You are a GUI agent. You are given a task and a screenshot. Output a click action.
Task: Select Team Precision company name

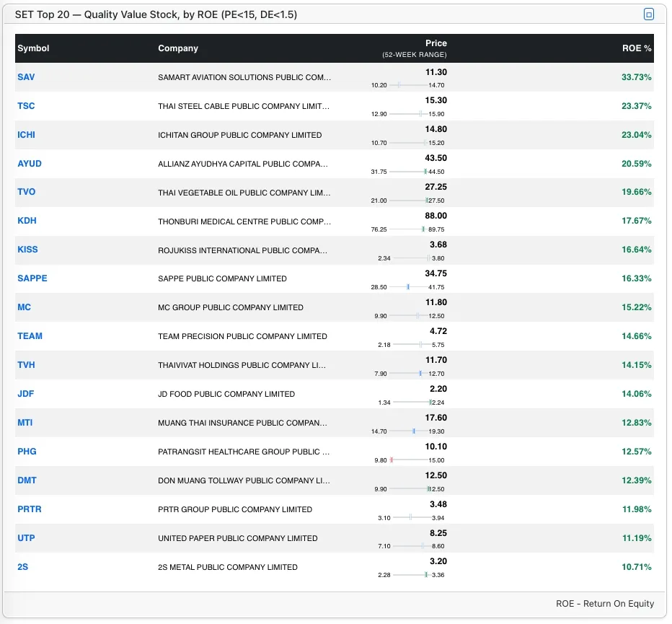coord(242,335)
